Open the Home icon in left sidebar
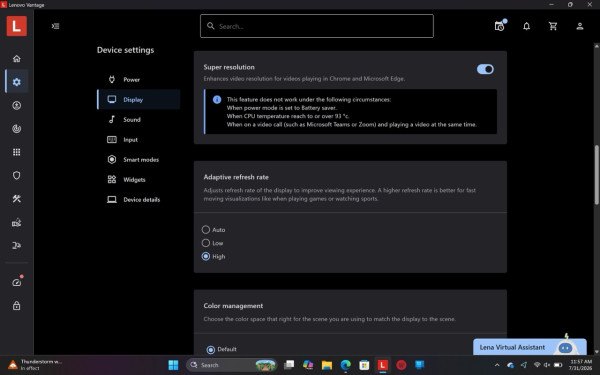Screen dimensions: 600x375 [16, 59]
